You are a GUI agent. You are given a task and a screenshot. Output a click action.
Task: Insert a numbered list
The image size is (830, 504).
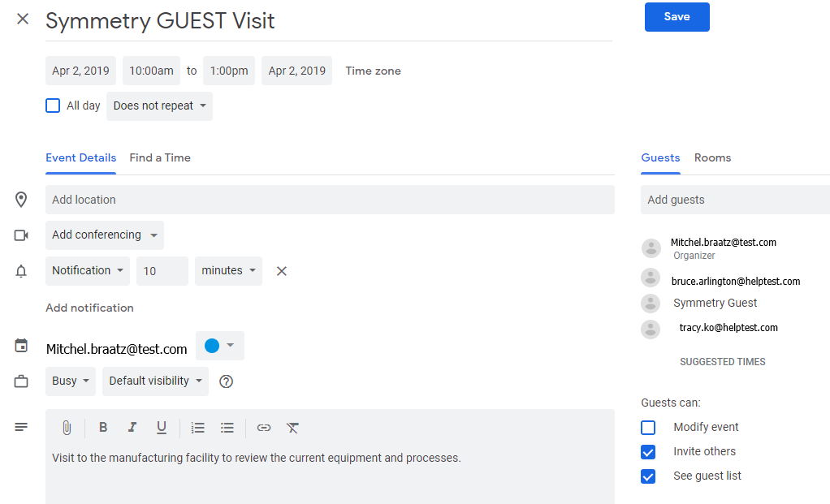click(x=198, y=428)
